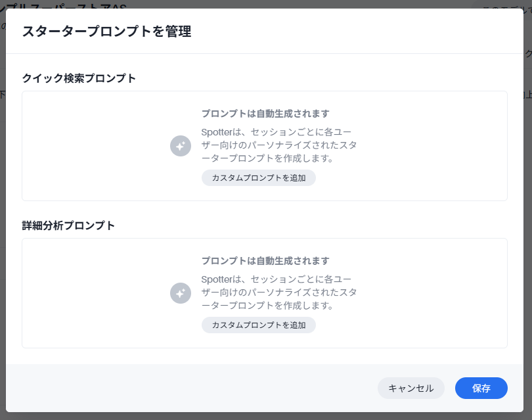Cancel the dialog with キャンセル
Image resolution: width=532 pixels, height=420 pixels.
click(411, 388)
